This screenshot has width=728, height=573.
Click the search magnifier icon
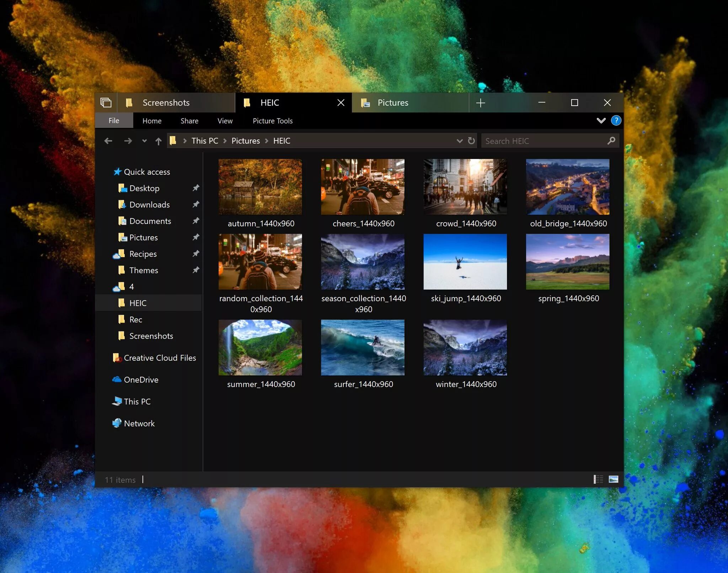coord(611,141)
